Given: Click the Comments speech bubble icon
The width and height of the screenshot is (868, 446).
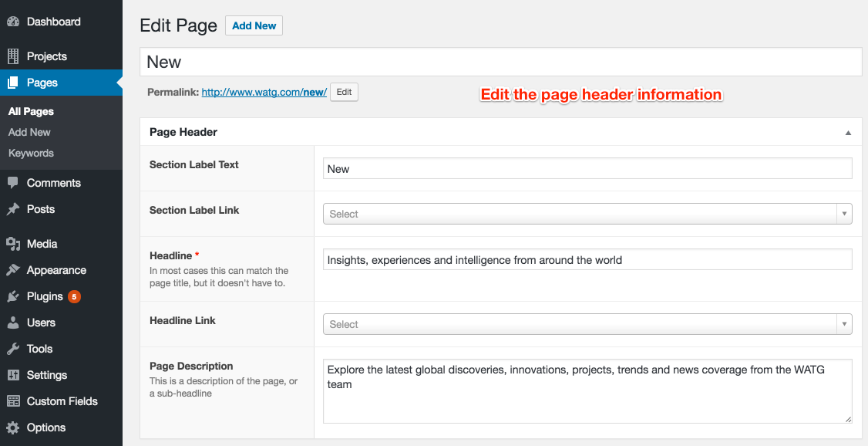Looking at the screenshot, I should pos(13,183).
